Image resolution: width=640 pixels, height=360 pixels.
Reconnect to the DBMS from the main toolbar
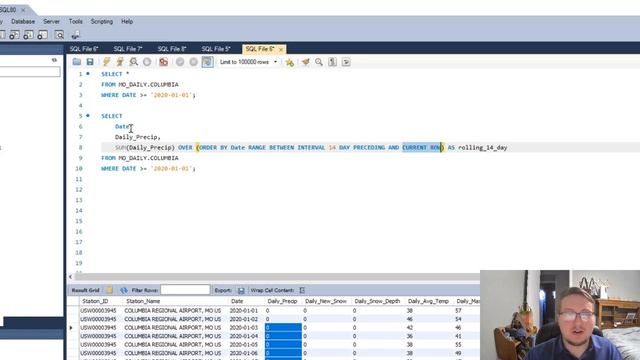coord(76,35)
